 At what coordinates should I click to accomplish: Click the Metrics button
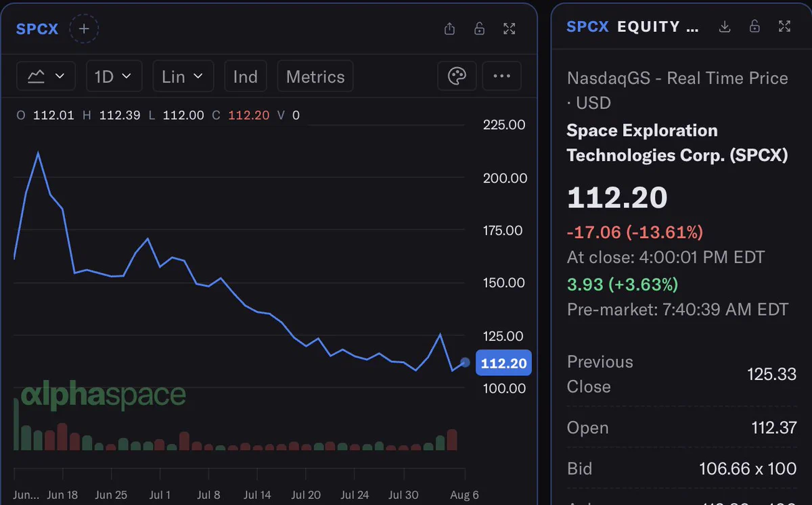(x=315, y=76)
